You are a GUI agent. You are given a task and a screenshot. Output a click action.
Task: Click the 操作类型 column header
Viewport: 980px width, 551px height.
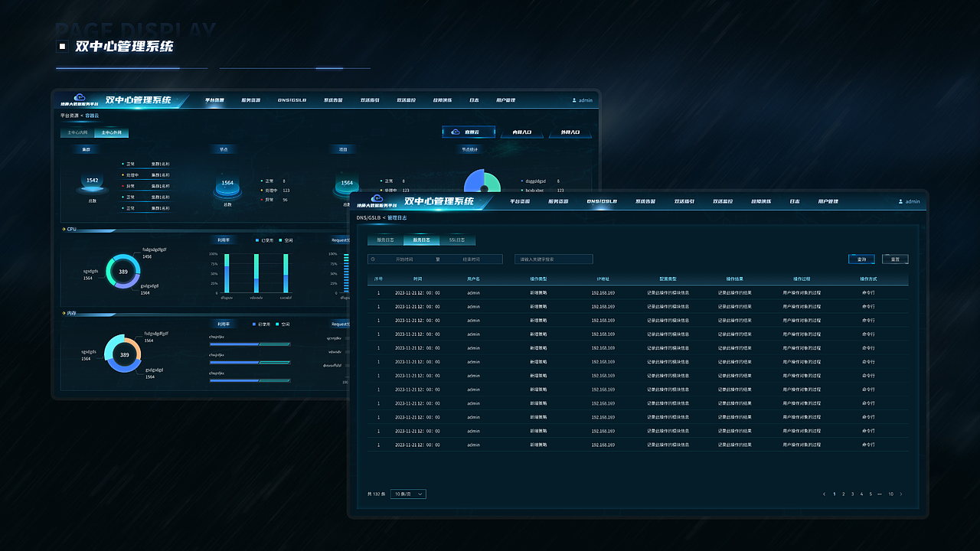click(538, 279)
